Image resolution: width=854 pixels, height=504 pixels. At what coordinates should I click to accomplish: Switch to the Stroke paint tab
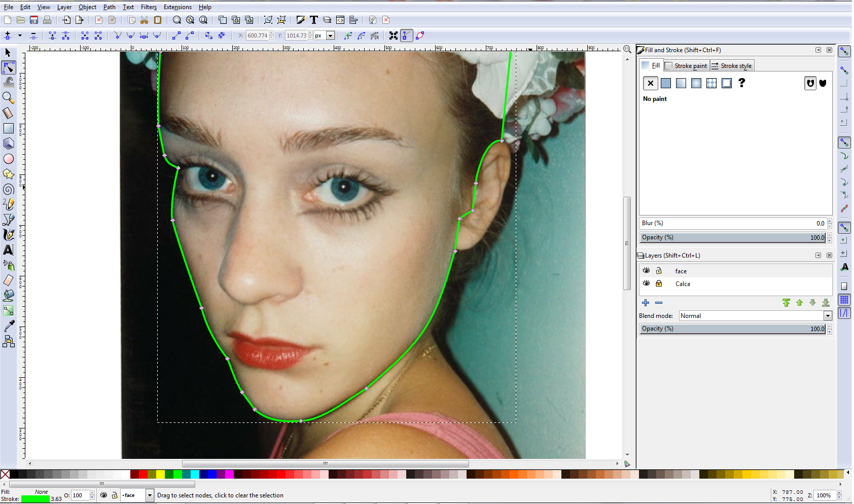(x=686, y=66)
